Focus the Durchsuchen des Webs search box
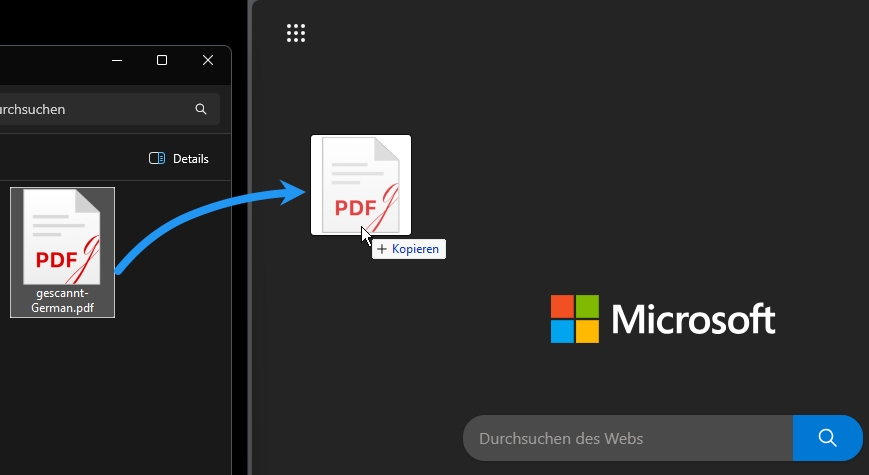The height and width of the screenshot is (475, 869). click(628, 438)
